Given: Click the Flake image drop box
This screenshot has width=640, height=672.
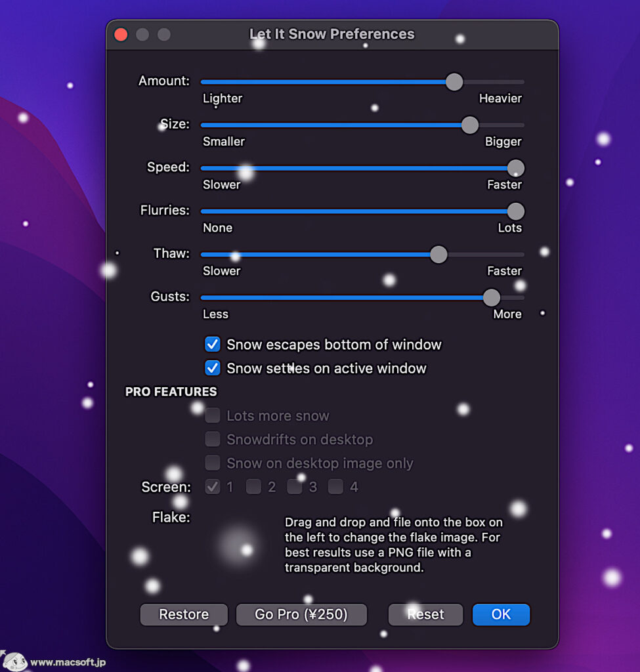Looking at the screenshot, I should pos(238,545).
